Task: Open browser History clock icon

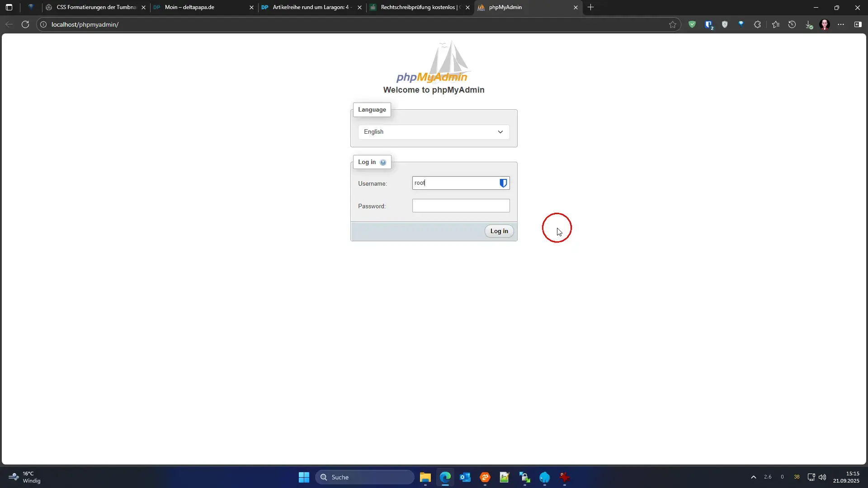Action: click(792, 25)
